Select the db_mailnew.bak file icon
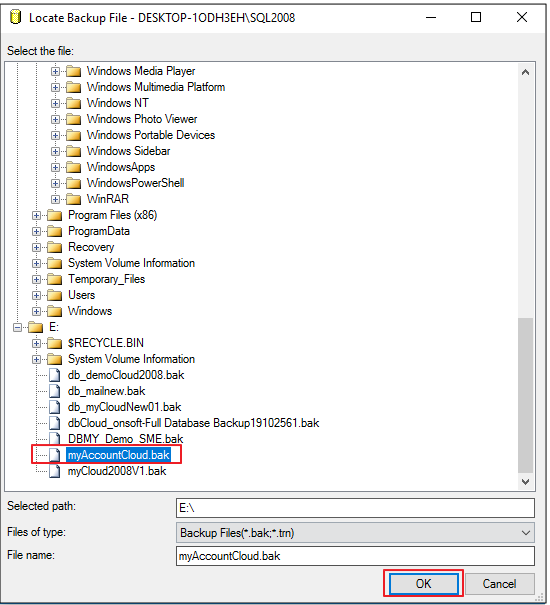 click(54, 391)
